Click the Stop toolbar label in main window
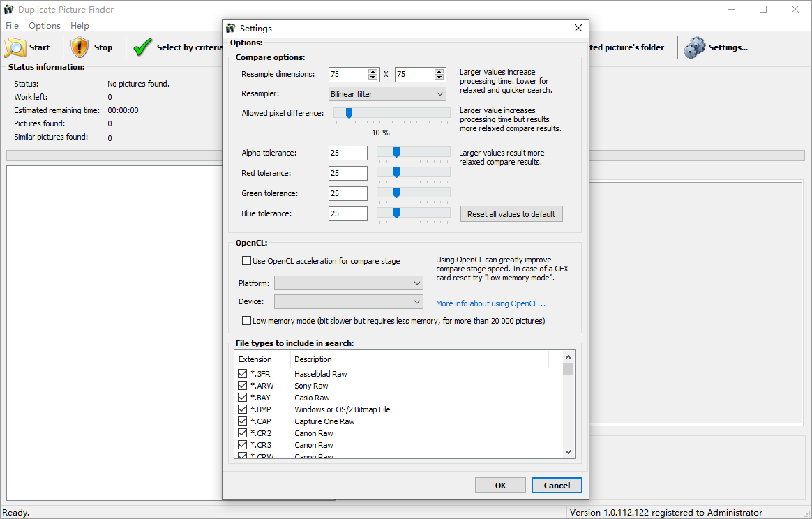The image size is (812, 519). click(x=103, y=47)
